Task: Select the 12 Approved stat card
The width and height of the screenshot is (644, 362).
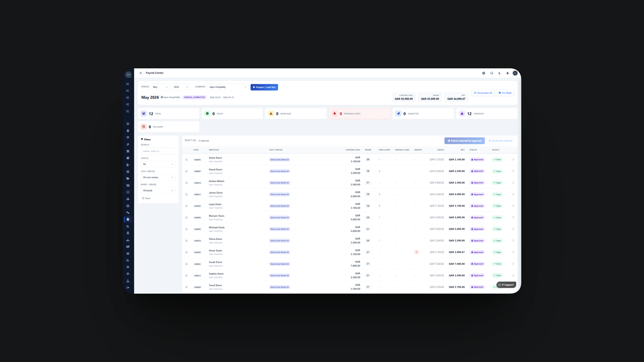Action: tap(487, 114)
